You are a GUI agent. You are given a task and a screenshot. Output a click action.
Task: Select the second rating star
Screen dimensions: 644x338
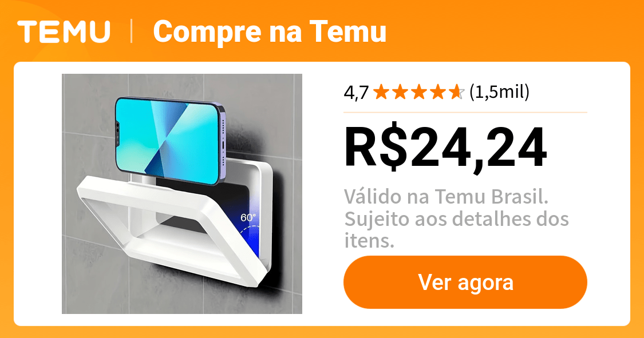(400, 92)
